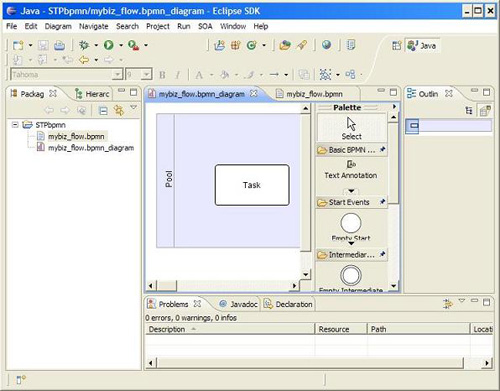Open the File menu
The height and width of the screenshot is (391, 500).
click(12, 26)
